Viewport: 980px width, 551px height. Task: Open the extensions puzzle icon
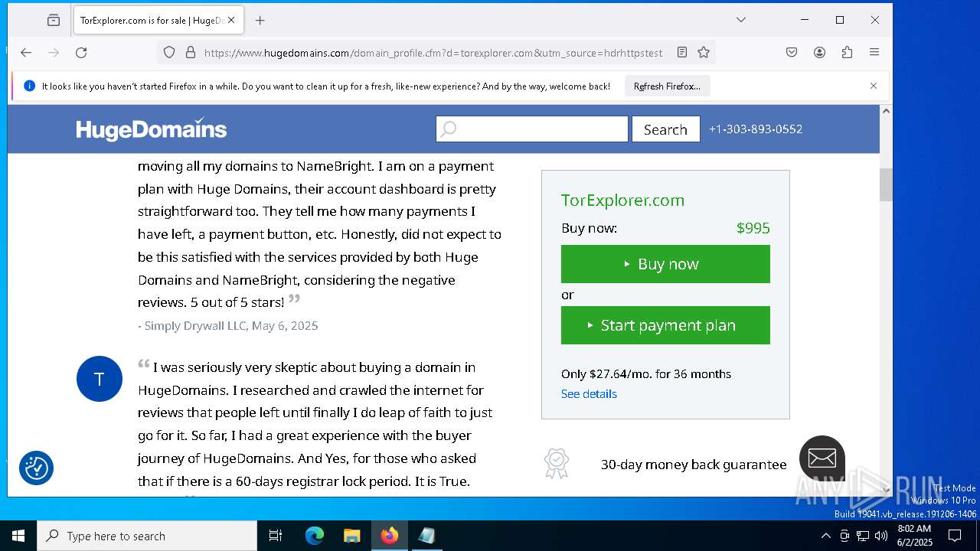tap(847, 52)
